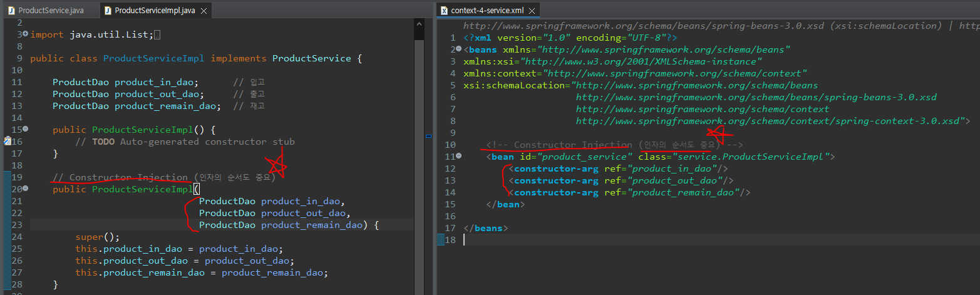Screen dimensions: 980x295
Task: Click the TODO task marker at line 16
Action: [x=7, y=142]
